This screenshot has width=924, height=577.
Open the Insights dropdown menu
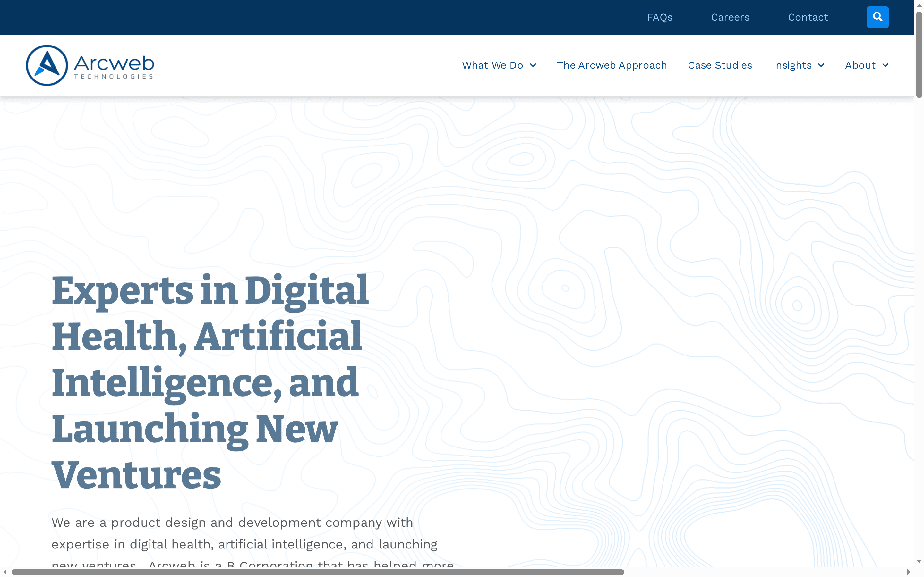tap(792, 65)
